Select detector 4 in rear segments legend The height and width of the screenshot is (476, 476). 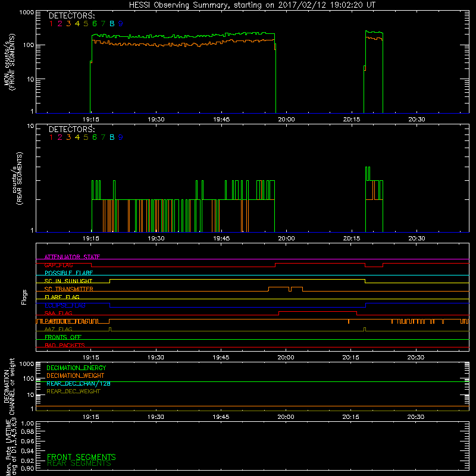pyautogui.click(x=77, y=137)
